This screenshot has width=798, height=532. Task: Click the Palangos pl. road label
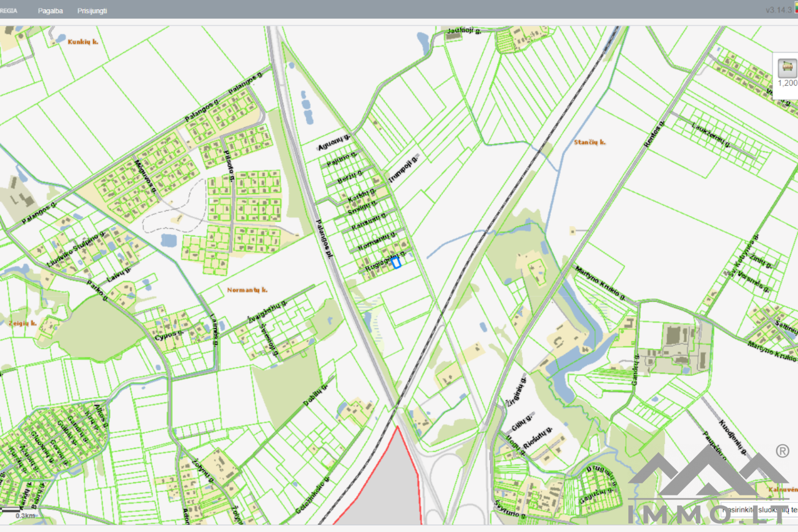[324, 239]
